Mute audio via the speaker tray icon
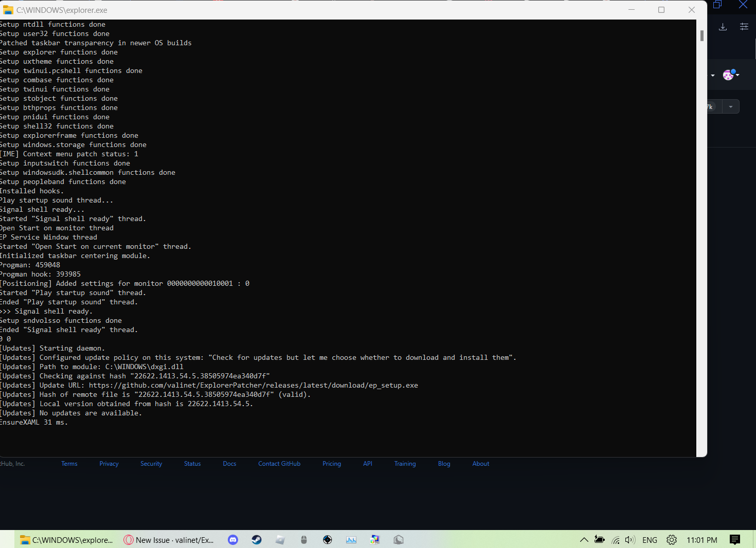This screenshot has height=548, width=756. tap(629, 540)
